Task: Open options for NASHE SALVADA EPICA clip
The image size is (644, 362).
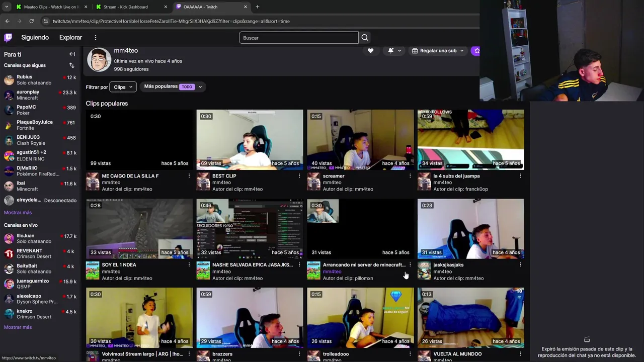Action: (299, 265)
